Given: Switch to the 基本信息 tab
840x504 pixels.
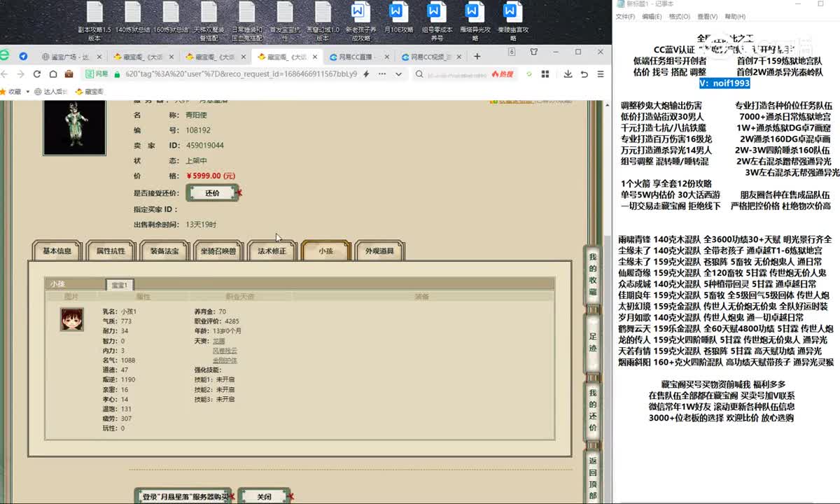Looking at the screenshot, I should (57, 251).
